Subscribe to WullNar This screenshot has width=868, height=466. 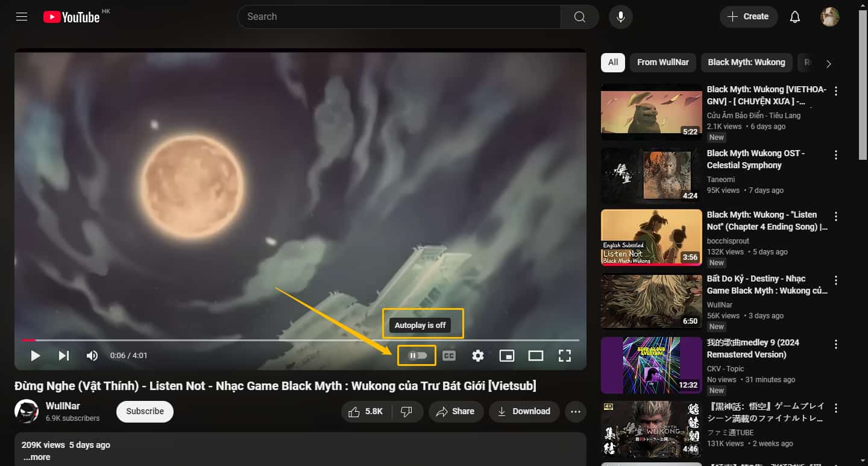pos(145,412)
